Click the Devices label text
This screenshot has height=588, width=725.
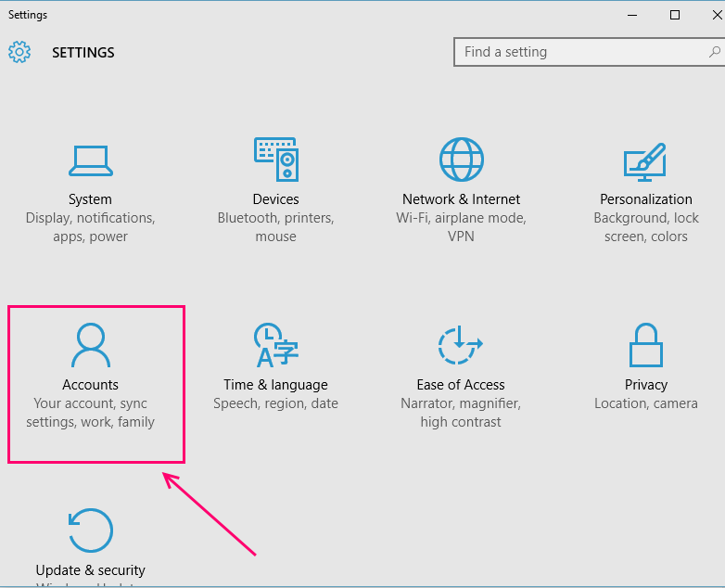point(275,199)
